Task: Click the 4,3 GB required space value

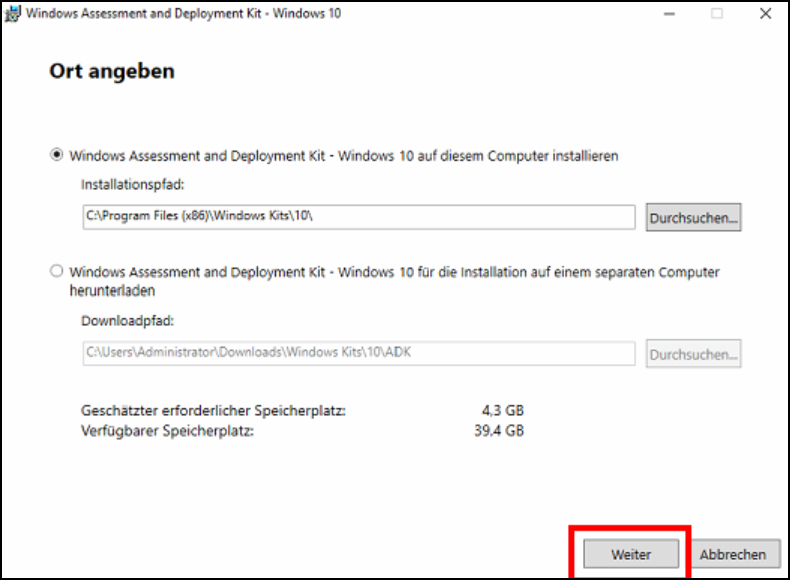Action: click(502, 411)
